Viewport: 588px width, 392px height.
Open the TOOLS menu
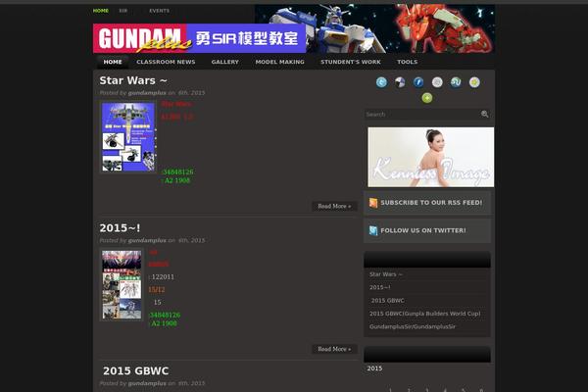pos(408,62)
